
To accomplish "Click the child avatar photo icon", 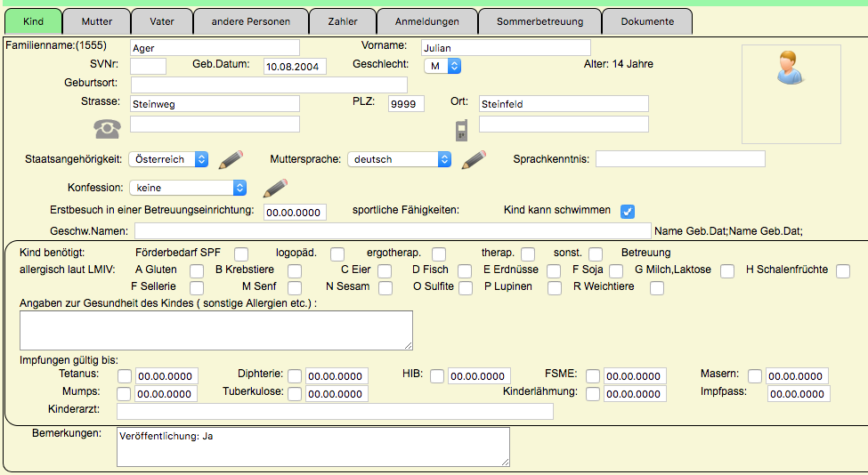I will (x=791, y=68).
